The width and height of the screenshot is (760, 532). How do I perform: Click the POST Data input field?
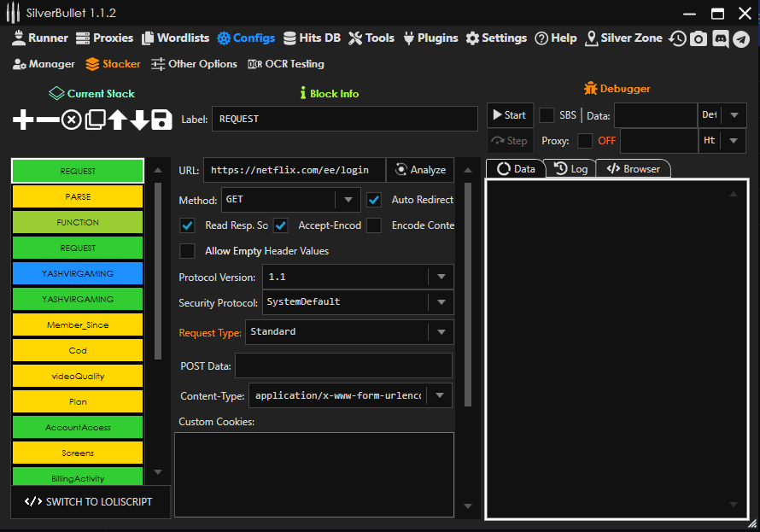coord(343,365)
